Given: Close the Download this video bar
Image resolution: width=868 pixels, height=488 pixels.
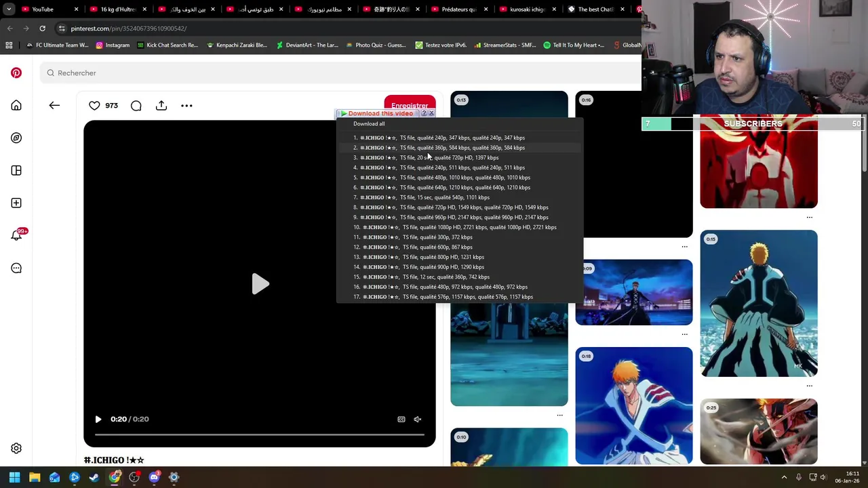Looking at the screenshot, I should (431, 114).
